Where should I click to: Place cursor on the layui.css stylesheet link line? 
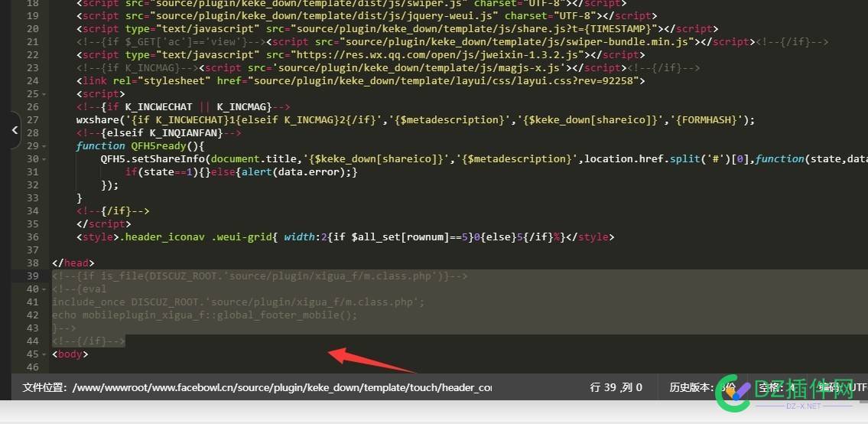(x=360, y=81)
